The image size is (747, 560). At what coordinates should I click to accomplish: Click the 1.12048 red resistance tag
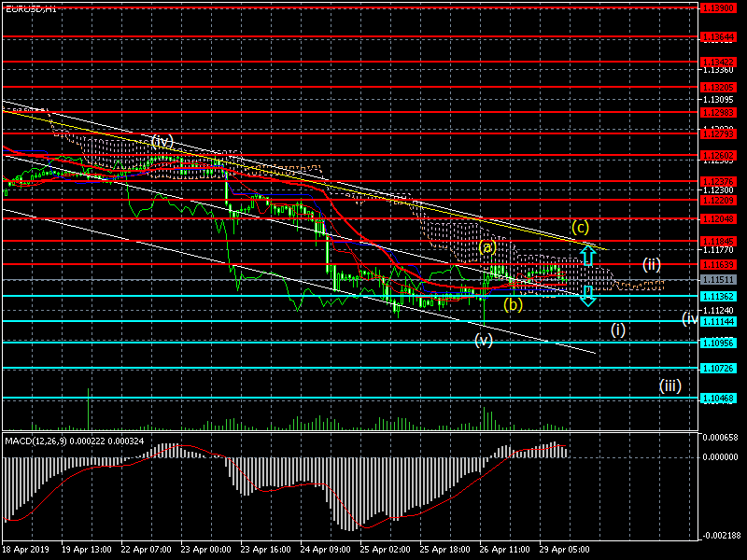717,219
